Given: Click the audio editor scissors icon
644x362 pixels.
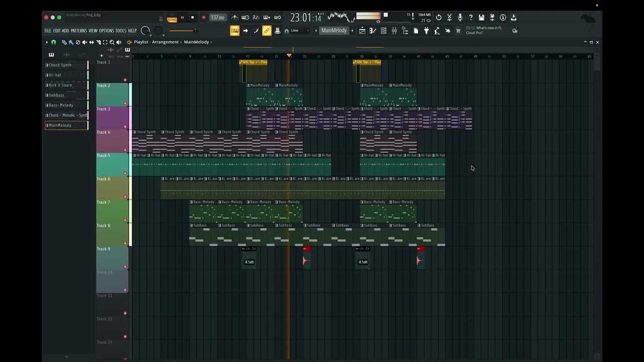Looking at the screenshot, I should (x=449, y=17).
